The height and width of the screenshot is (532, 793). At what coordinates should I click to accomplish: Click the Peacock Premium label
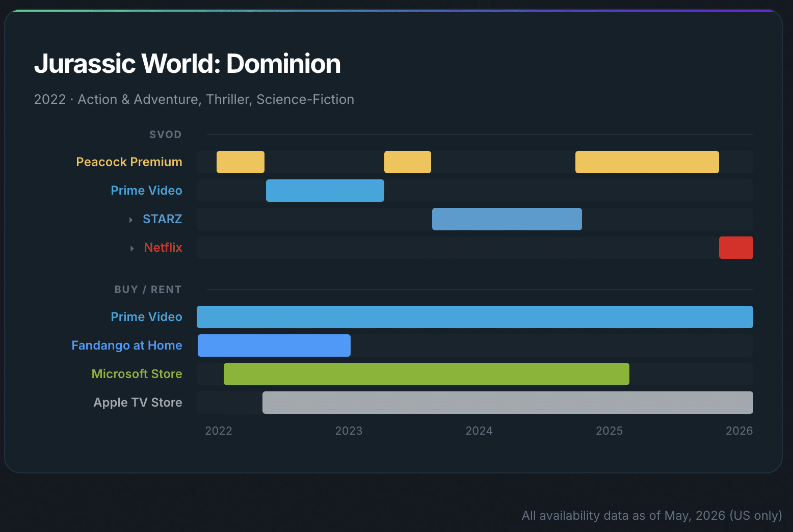click(129, 162)
